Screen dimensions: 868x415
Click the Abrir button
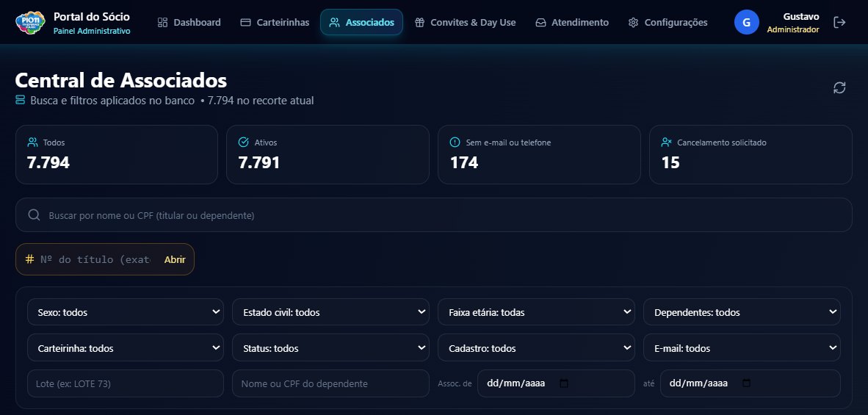coord(175,259)
